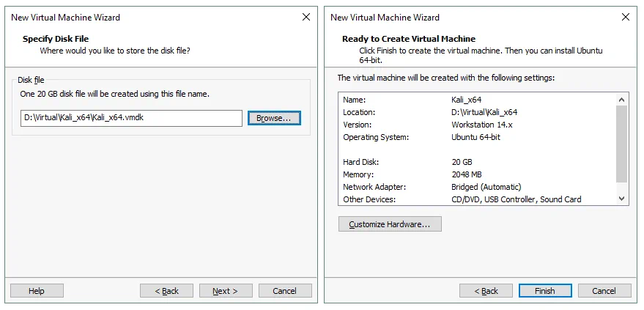Click the Kali_x64.vmdk disk file path field
644x310 pixels.
pyautogui.click(x=131, y=118)
